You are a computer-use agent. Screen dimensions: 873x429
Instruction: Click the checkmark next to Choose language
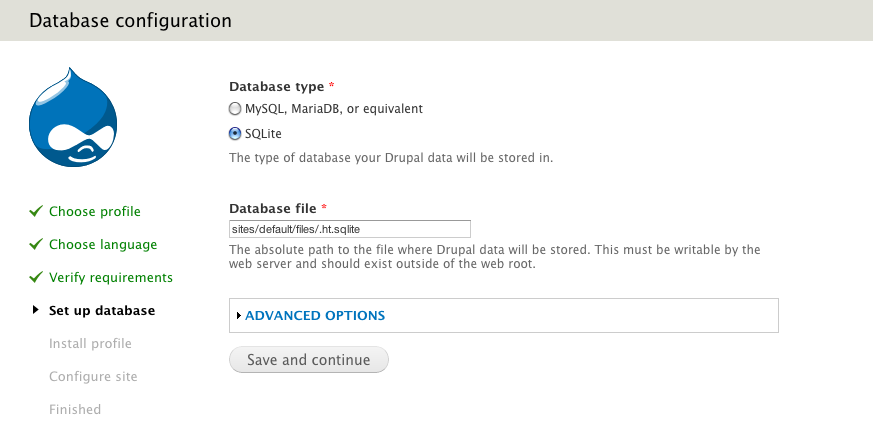(36, 244)
